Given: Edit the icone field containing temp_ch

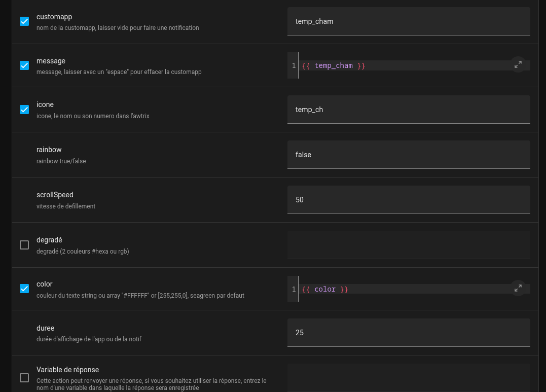Looking at the screenshot, I should [x=409, y=110].
